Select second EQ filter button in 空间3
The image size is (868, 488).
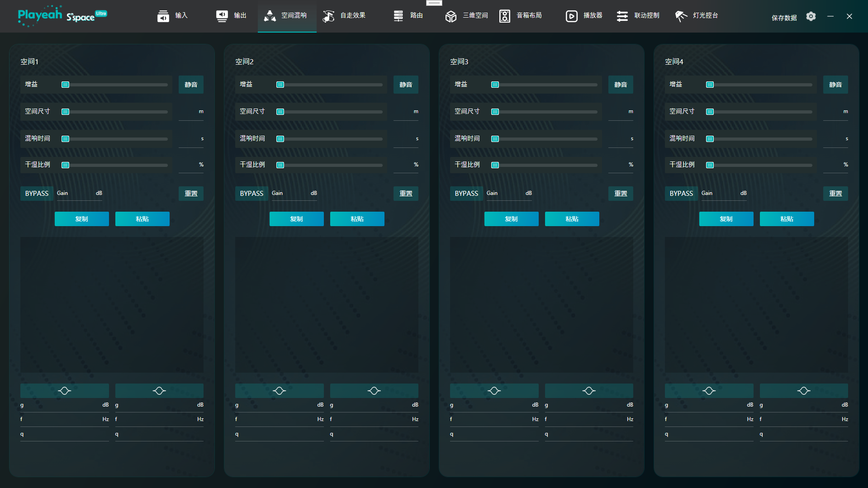pos(589,391)
